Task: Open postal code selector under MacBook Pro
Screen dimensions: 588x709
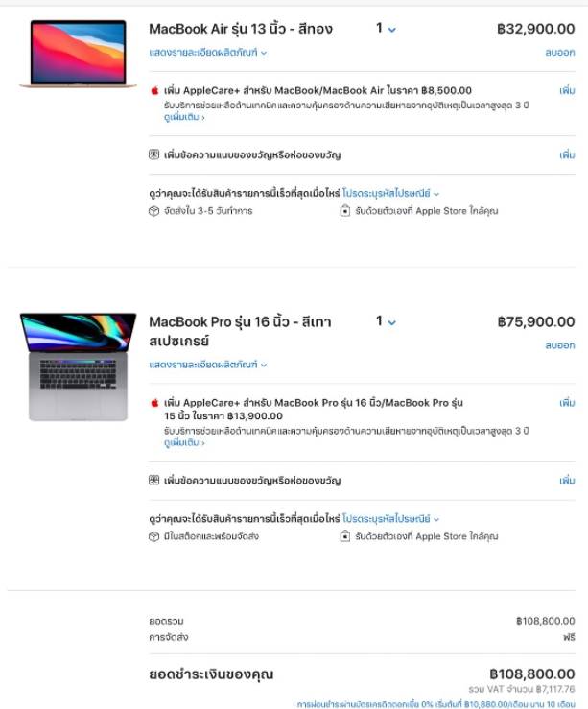Action: tap(391, 519)
